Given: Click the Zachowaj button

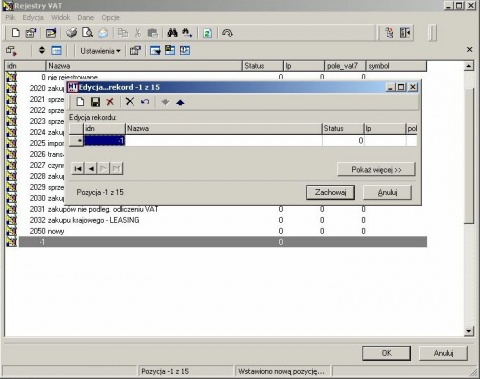Looking at the screenshot, I should coord(330,192).
